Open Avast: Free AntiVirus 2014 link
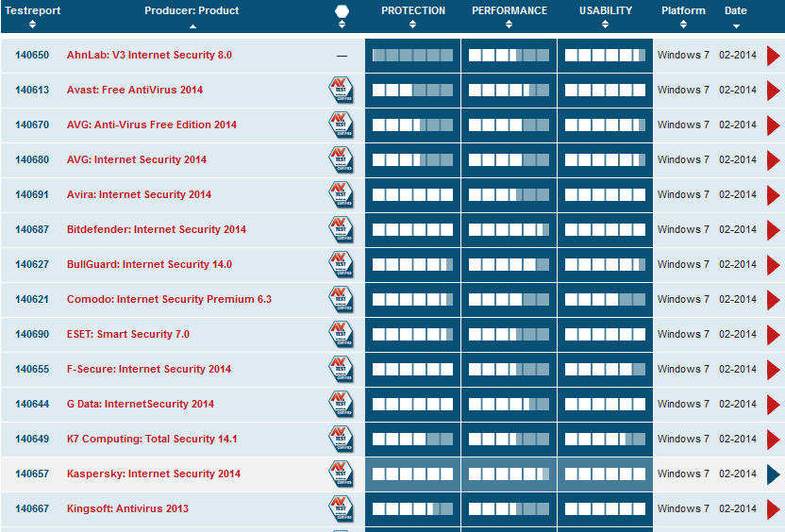 (135, 91)
